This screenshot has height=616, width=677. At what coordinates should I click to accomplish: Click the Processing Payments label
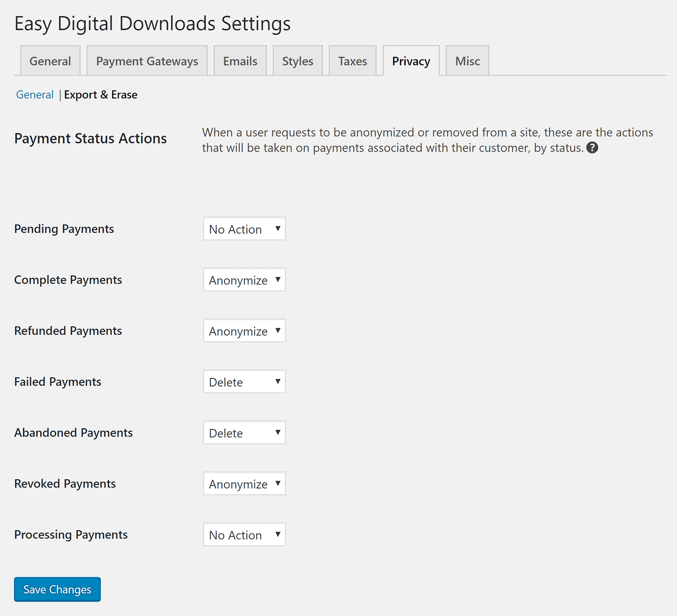(71, 535)
